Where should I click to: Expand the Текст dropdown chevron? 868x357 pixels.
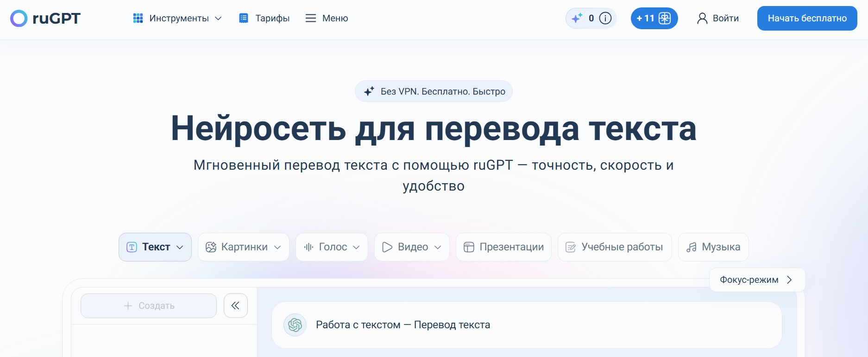[x=180, y=247]
